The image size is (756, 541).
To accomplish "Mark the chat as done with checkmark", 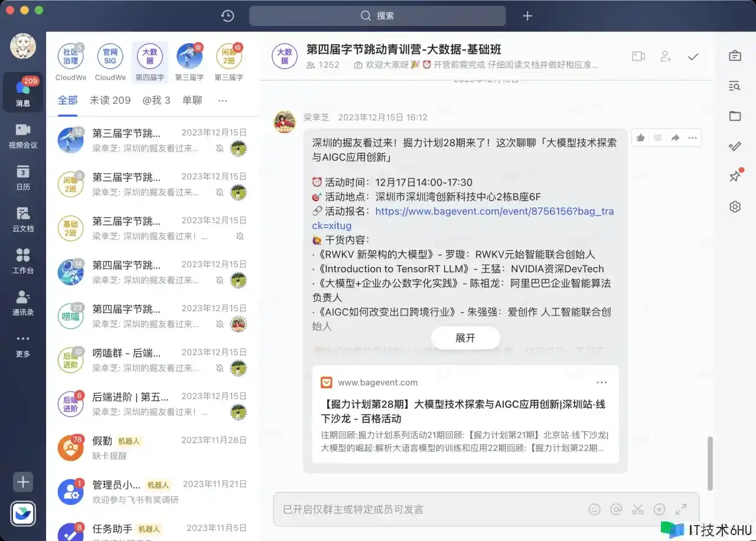I will (x=693, y=56).
